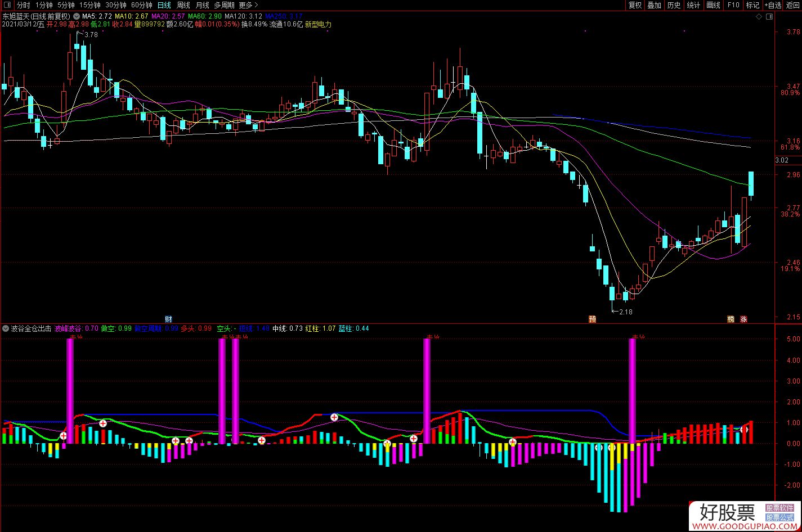Open 多周期 multi-period view
The height and width of the screenshot is (532, 802).
pos(224,5)
